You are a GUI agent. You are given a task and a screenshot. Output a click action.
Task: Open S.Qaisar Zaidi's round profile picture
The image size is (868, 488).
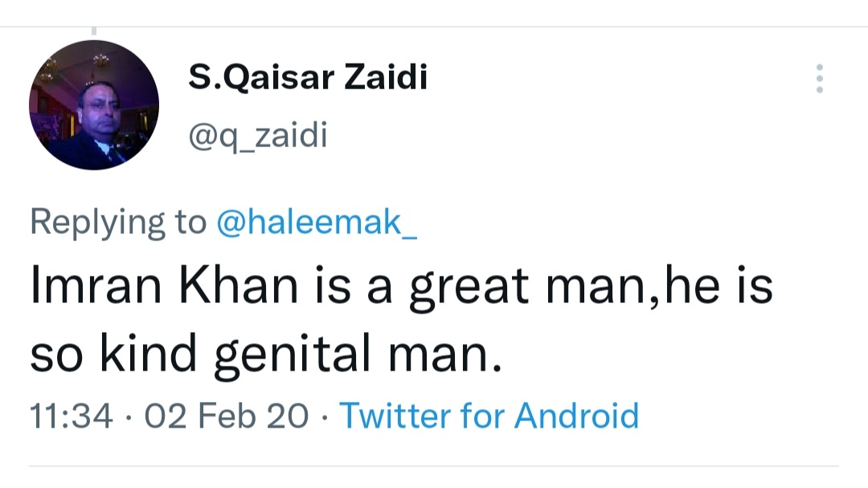tap(94, 105)
